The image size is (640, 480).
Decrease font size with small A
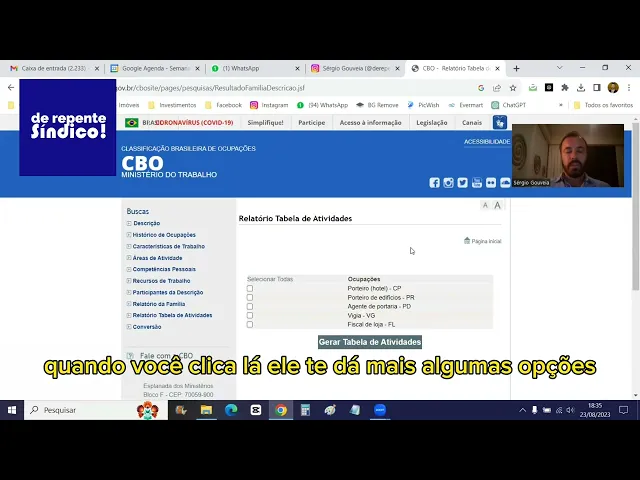[485, 205]
